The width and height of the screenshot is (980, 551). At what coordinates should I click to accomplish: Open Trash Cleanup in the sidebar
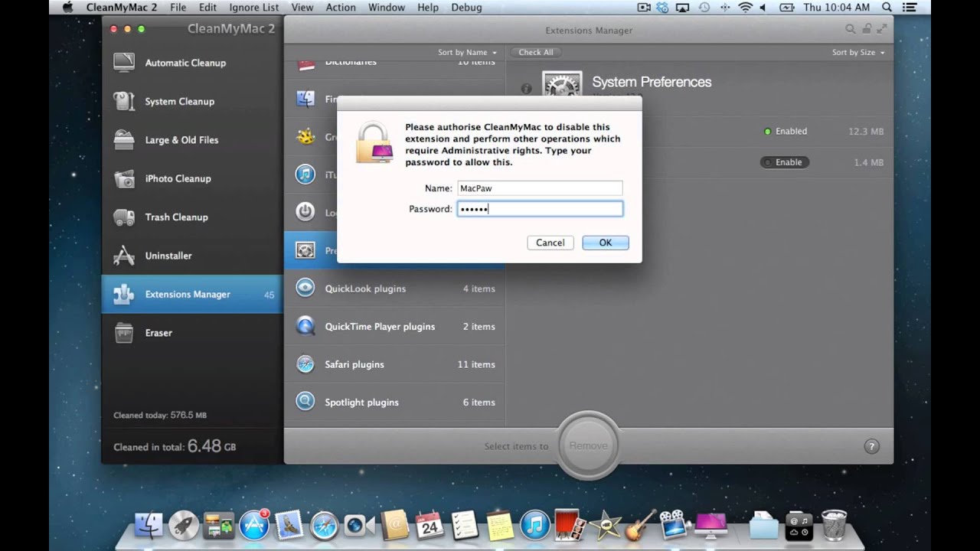point(192,217)
